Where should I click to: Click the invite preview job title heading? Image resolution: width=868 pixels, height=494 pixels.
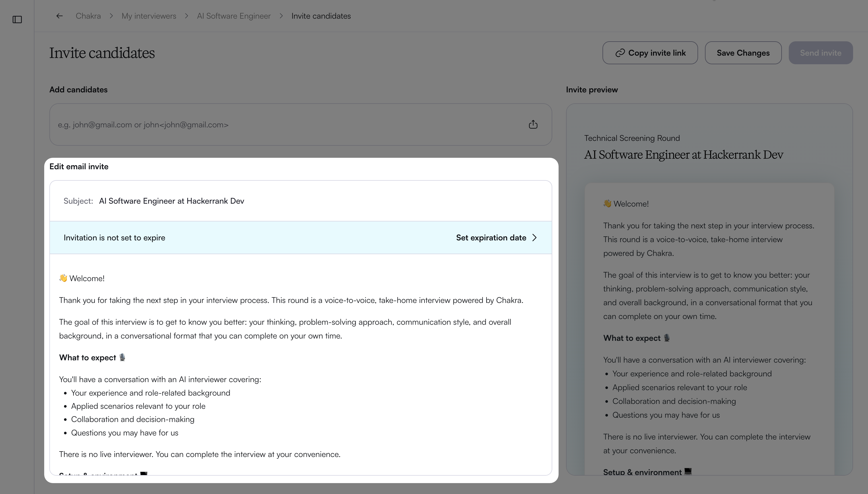coord(683,155)
